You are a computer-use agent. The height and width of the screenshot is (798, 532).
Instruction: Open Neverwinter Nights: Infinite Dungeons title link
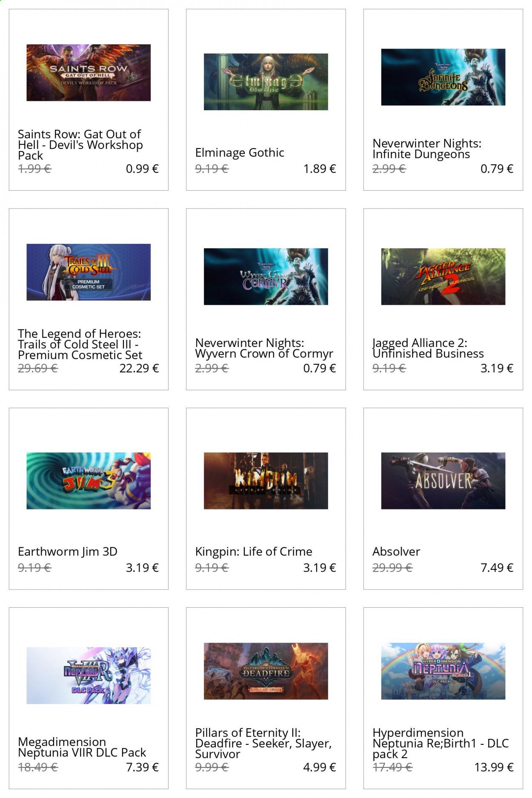(426, 149)
